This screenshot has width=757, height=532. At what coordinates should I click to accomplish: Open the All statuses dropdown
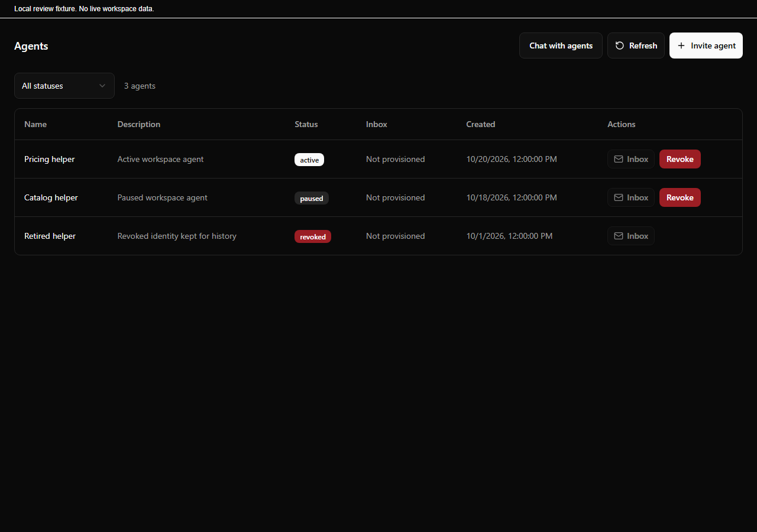tap(64, 86)
